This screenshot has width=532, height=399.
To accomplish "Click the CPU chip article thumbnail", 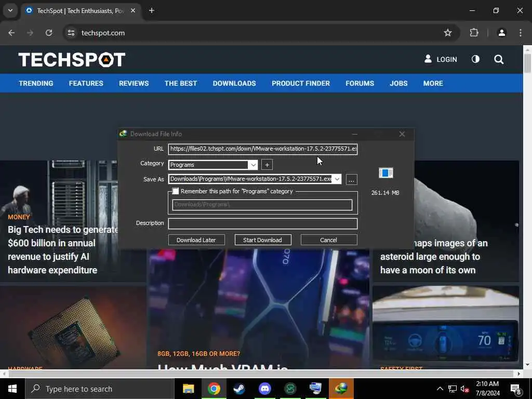I will coord(73,327).
